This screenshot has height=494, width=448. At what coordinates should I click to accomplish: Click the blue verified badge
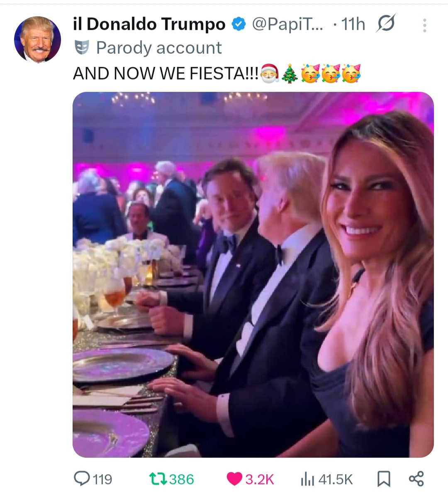tap(238, 24)
